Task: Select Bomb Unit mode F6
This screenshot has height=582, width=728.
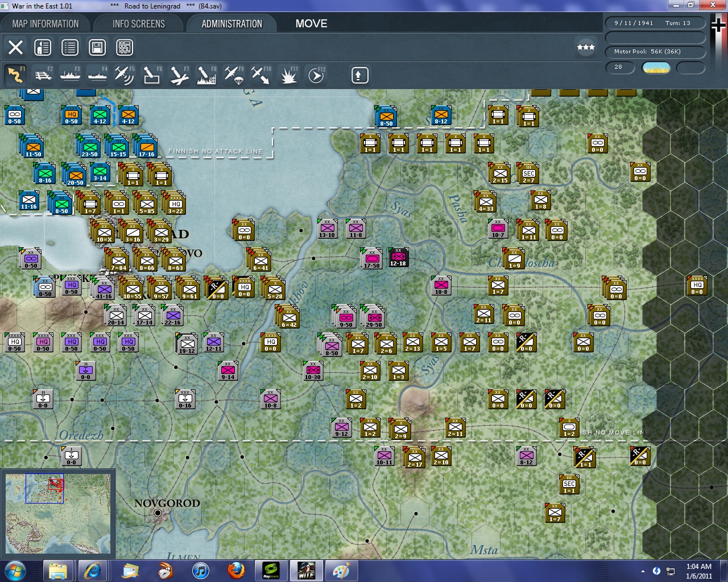Action: (152, 75)
